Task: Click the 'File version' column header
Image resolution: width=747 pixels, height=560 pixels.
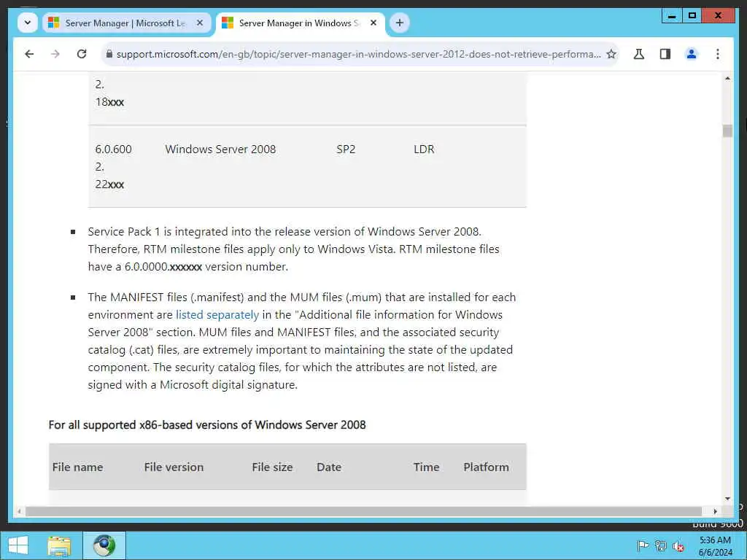Action: pyautogui.click(x=174, y=467)
